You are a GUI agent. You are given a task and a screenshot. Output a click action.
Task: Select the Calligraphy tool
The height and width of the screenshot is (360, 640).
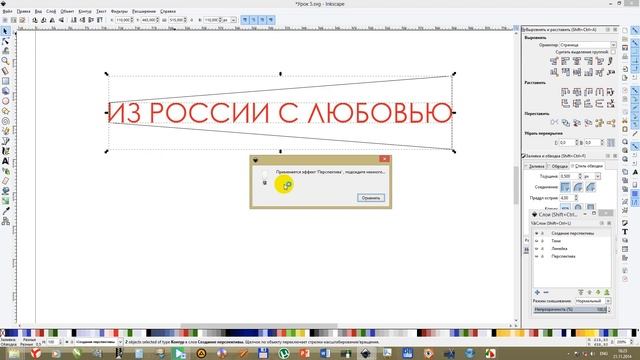click(x=5, y=151)
